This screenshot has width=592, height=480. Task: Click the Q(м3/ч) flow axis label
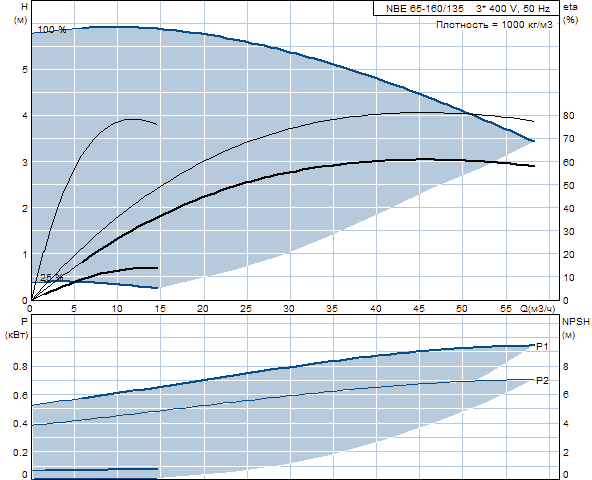pos(538,309)
